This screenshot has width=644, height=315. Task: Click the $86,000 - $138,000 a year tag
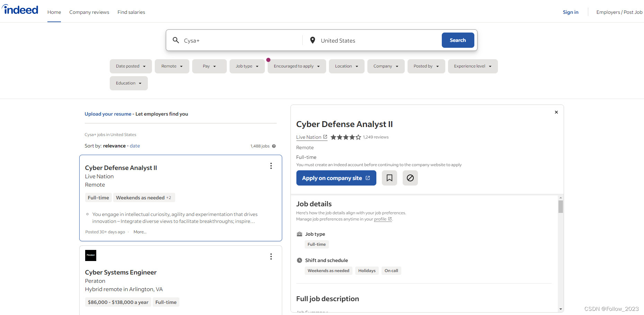118,302
